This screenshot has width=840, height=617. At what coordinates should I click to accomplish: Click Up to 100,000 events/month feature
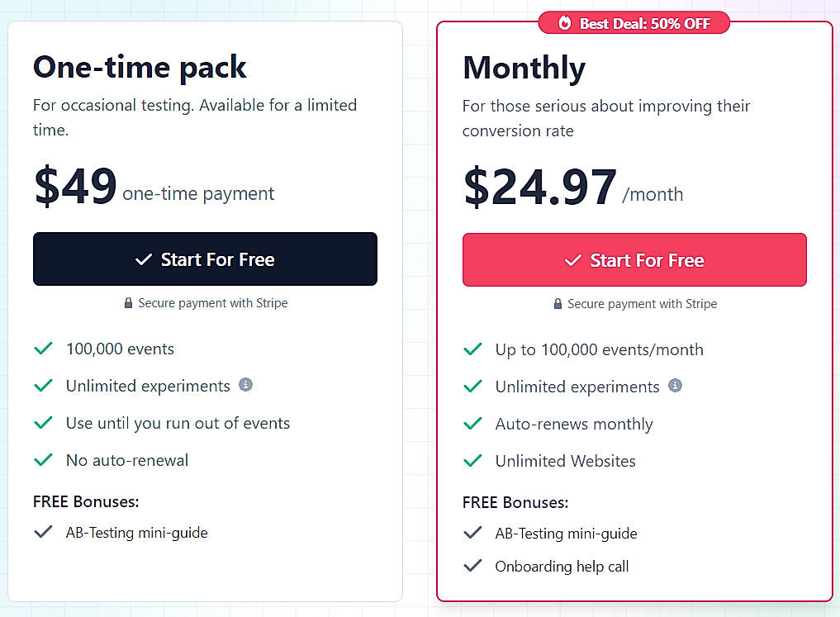[599, 349]
